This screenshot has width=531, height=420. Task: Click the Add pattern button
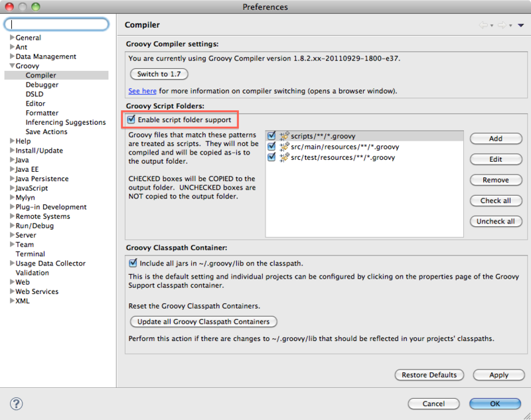click(x=496, y=139)
